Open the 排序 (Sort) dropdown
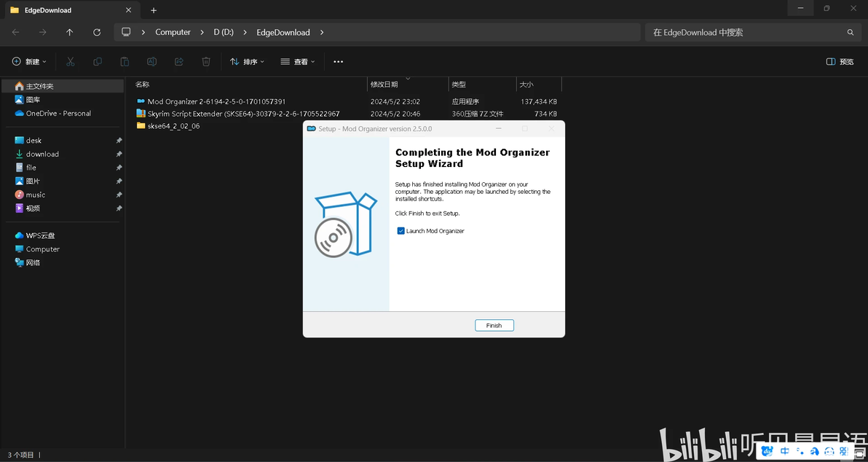 (247, 61)
